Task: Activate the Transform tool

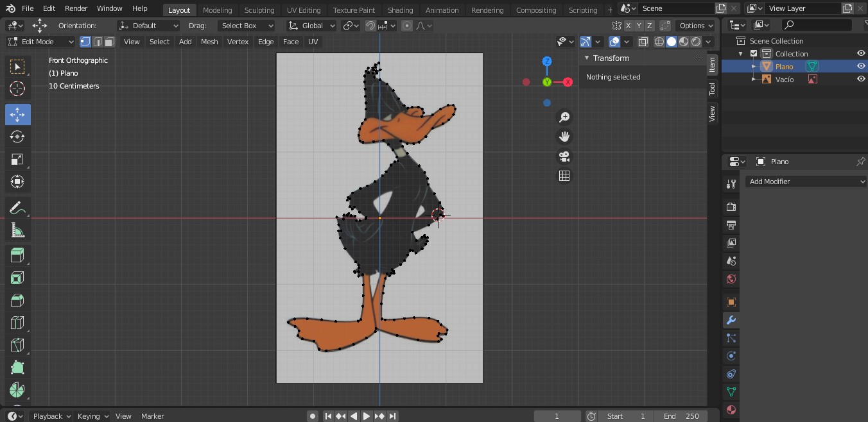Action: tap(17, 182)
